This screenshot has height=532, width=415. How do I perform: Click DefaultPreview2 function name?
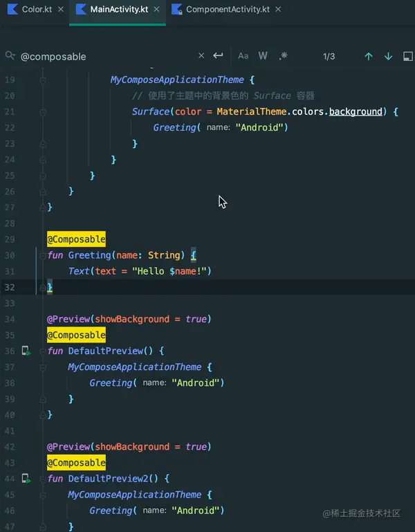click(109, 479)
